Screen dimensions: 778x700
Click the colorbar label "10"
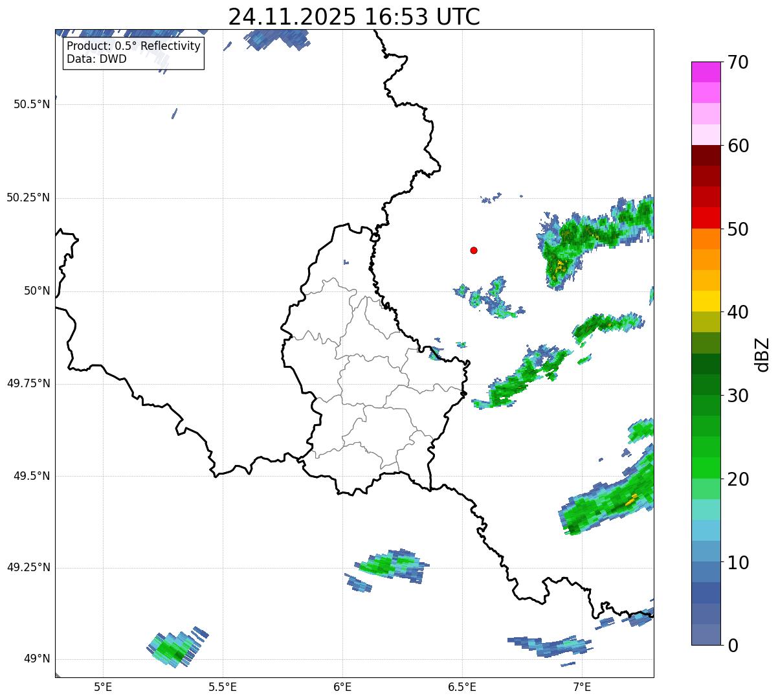coord(738,563)
